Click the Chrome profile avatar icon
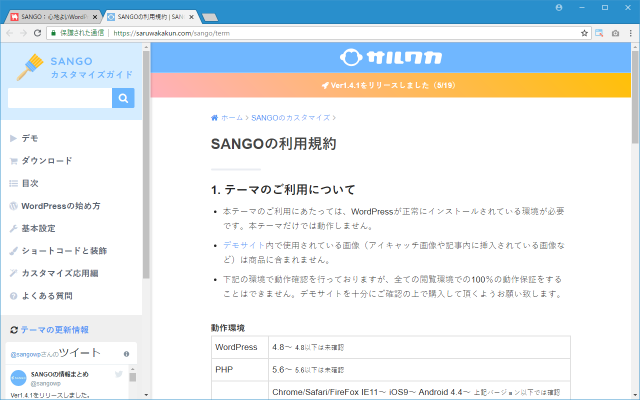 tap(559, 7)
